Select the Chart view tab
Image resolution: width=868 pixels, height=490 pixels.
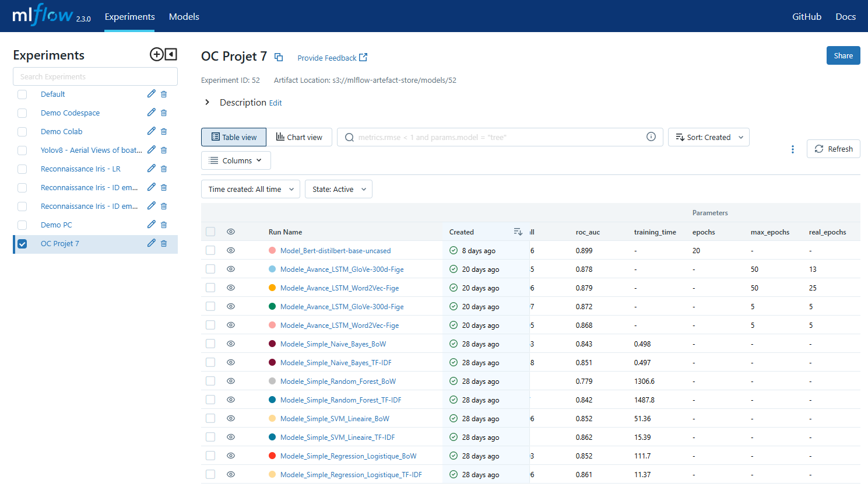tap(299, 137)
